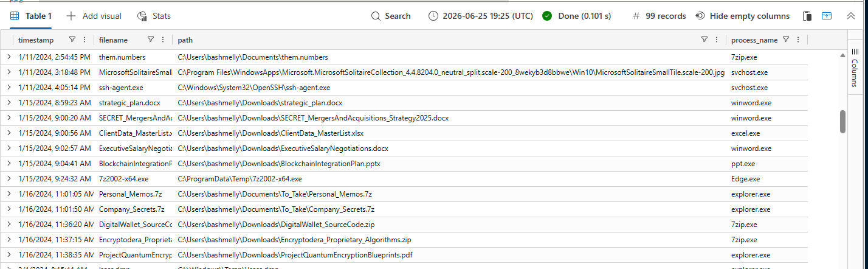The height and width of the screenshot is (269, 868).
Task: Select the 7zip.exe cell in them.numbers row
Action: tap(744, 57)
